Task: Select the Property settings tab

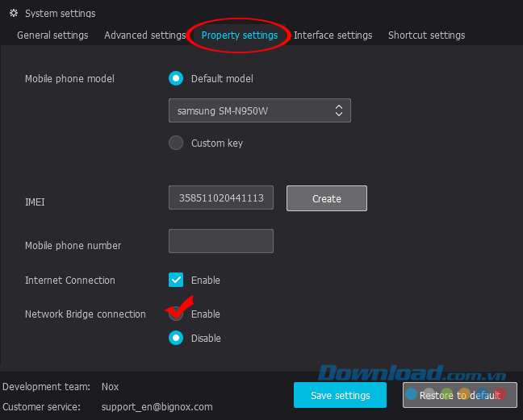Action: [x=240, y=35]
